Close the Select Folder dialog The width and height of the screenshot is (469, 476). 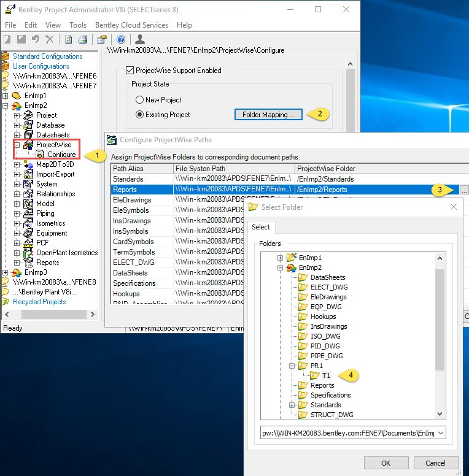pyautogui.click(x=454, y=207)
